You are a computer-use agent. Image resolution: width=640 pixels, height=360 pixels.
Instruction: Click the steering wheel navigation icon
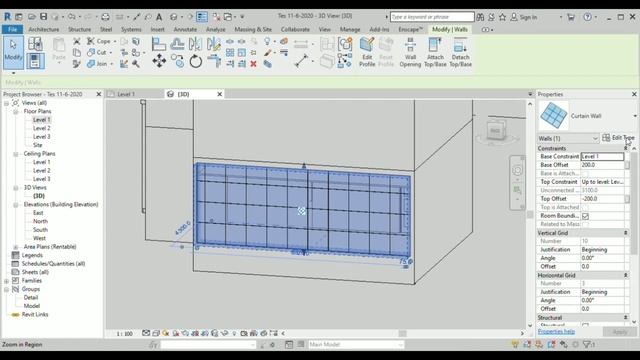[517, 170]
